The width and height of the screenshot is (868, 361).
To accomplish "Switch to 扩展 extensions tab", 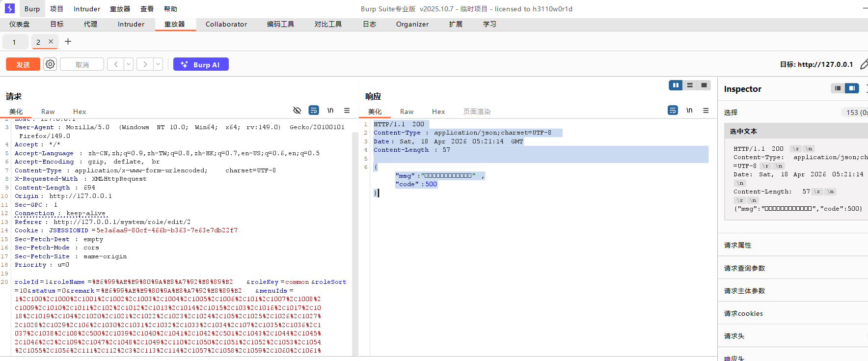I will click(456, 24).
